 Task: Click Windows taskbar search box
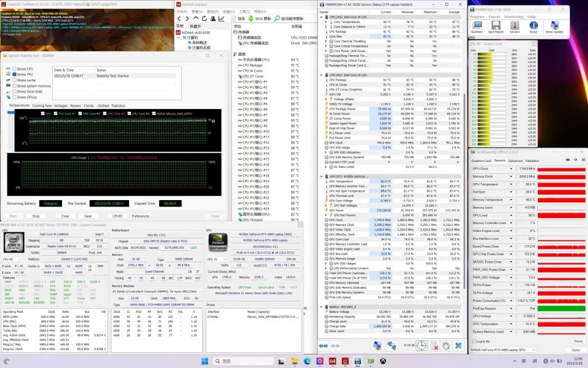(x=244, y=361)
